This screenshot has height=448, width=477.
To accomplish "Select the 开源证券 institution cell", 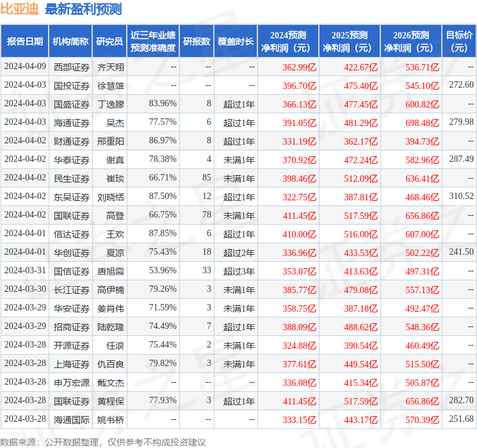I will point(72,346).
